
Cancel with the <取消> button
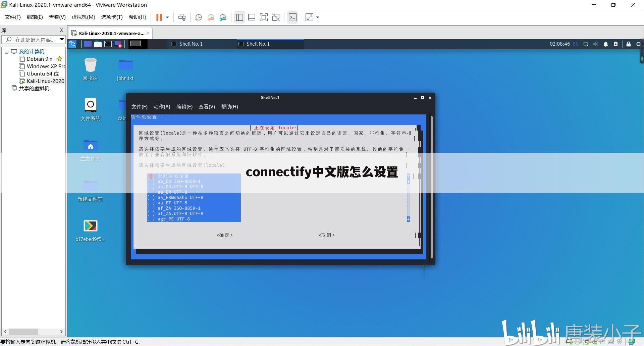[327, 235]
